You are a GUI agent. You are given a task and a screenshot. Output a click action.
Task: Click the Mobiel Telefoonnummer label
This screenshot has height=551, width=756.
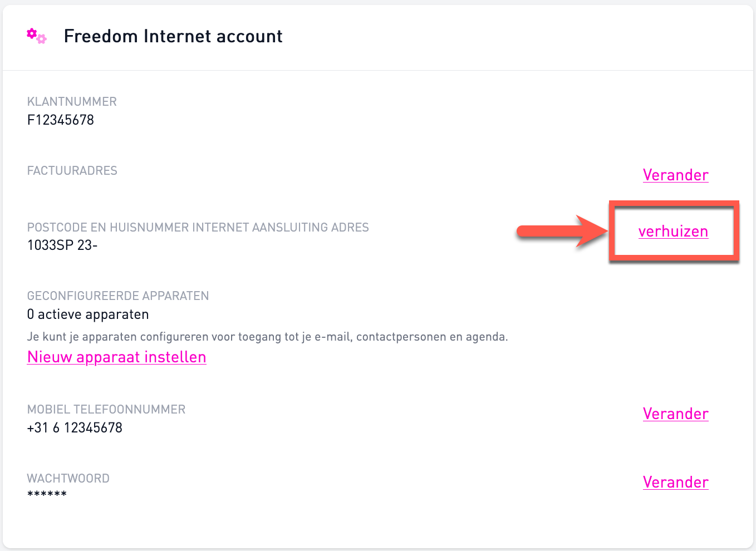tap(106, 409)
